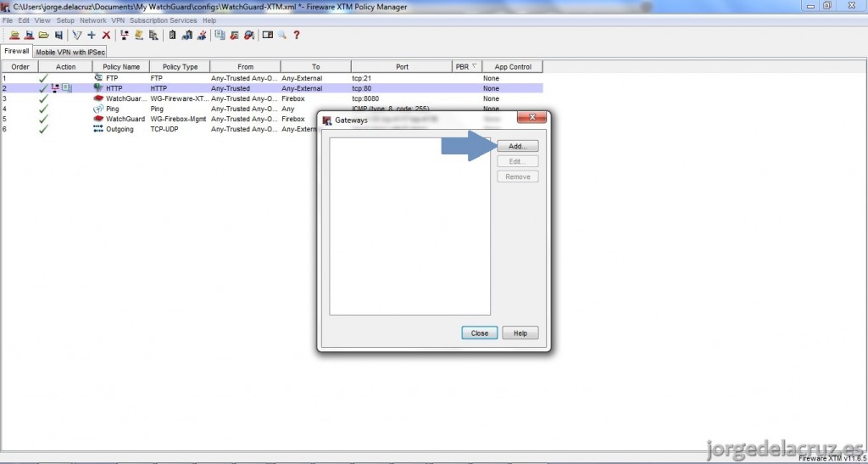Click the black clipboard toolbar icon
The image size is (868, 464).
(172, 35)
